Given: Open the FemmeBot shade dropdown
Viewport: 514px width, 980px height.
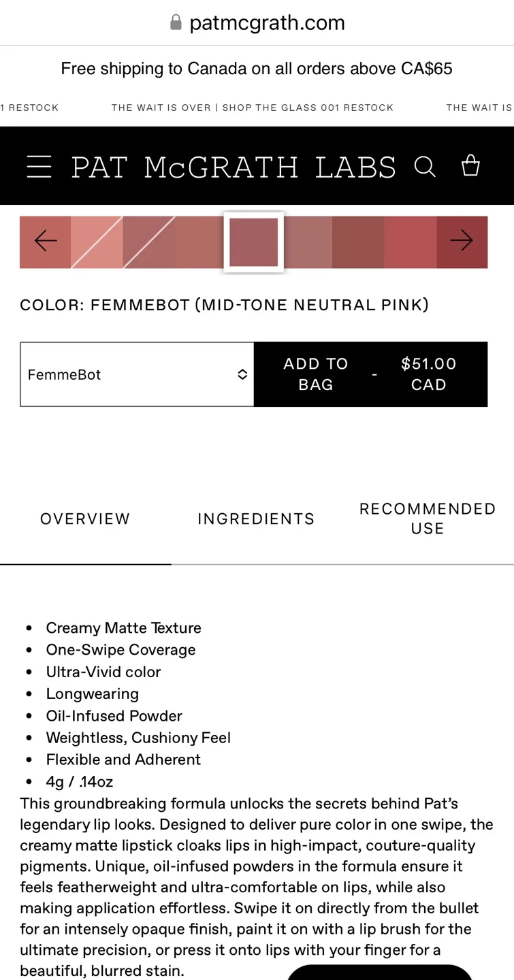Looking at the screenshot, I should coord(136,374).
